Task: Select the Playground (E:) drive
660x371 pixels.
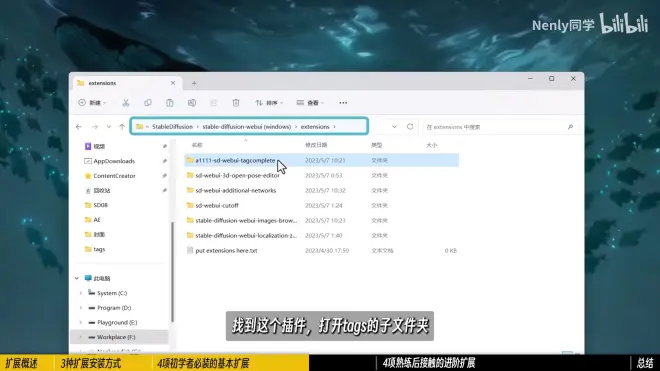Action: click(x=117, y=323)
